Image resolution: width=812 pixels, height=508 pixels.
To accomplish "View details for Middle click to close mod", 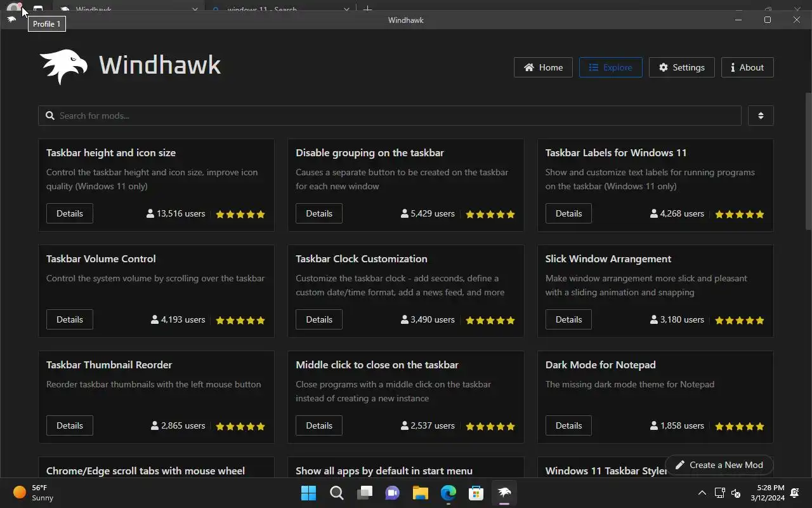I will (x=319, y=425).
